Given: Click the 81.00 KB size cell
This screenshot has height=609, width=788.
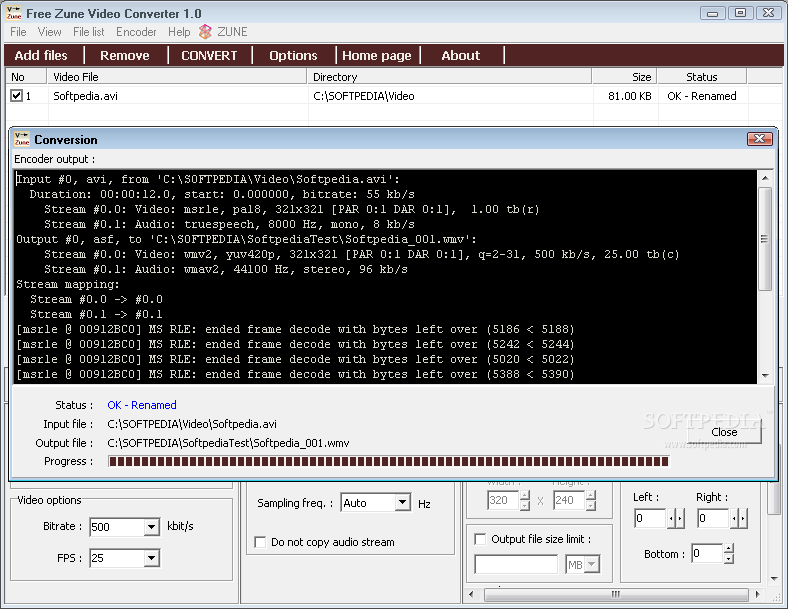Looking at the screenshot, I should click(x=630, y=96).
